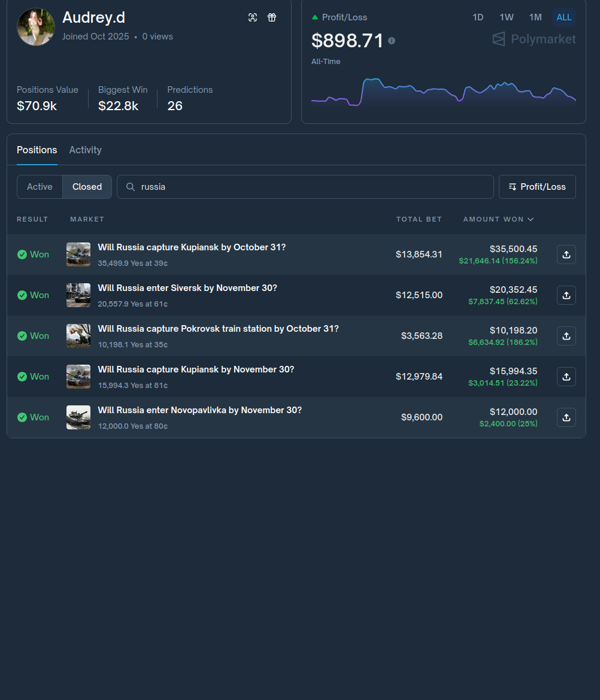The height and width of the screenshot is (700, 600).
Task: Open the Activity tab
Action: [85, 150]
